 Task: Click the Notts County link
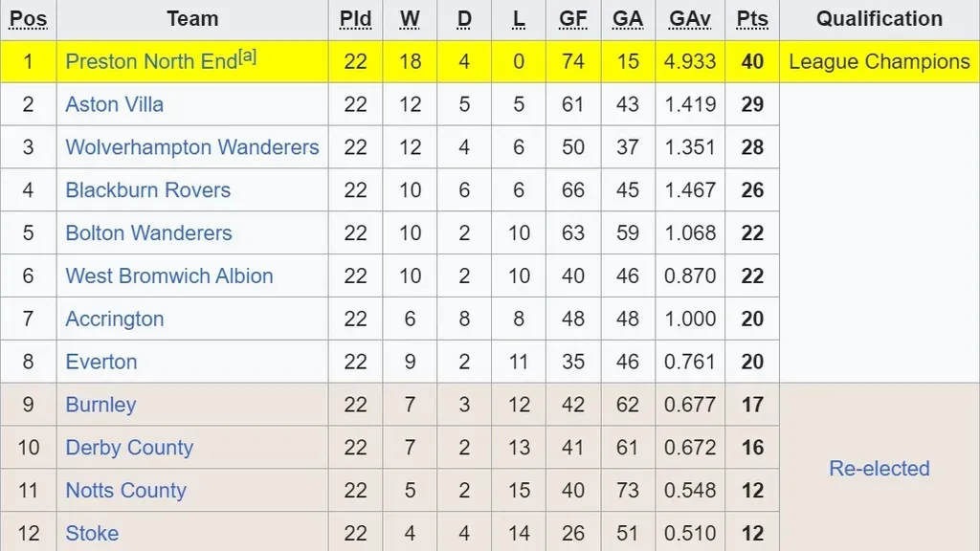pyautogui.click(x=125, y=491)
